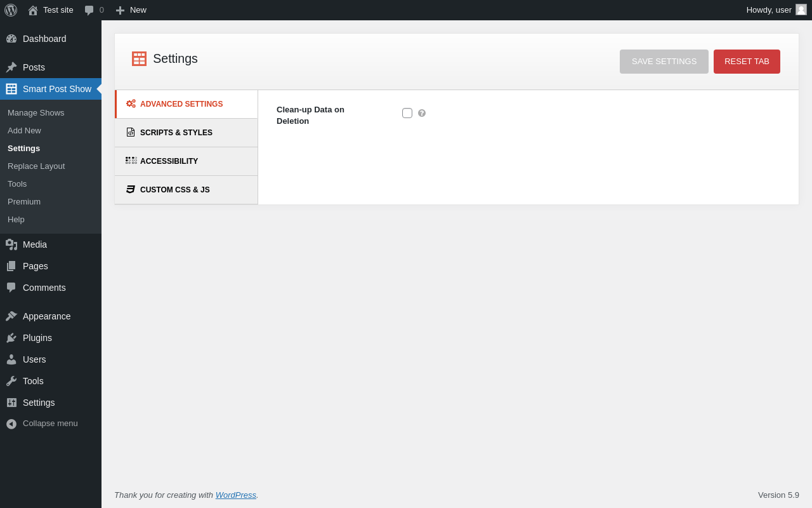Open Manage Shows submenu item

(36, 113)
